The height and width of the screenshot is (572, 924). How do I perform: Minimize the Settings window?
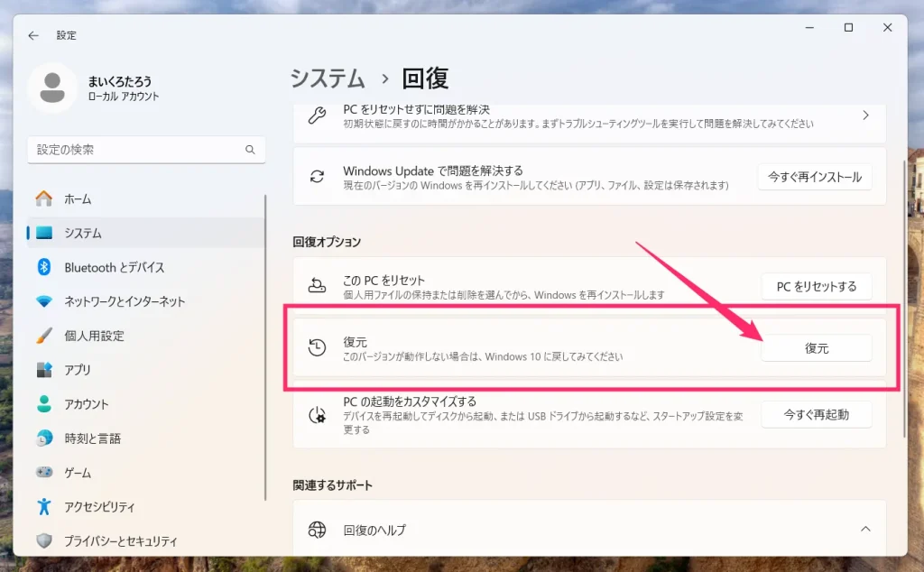(x=809, y=28)
